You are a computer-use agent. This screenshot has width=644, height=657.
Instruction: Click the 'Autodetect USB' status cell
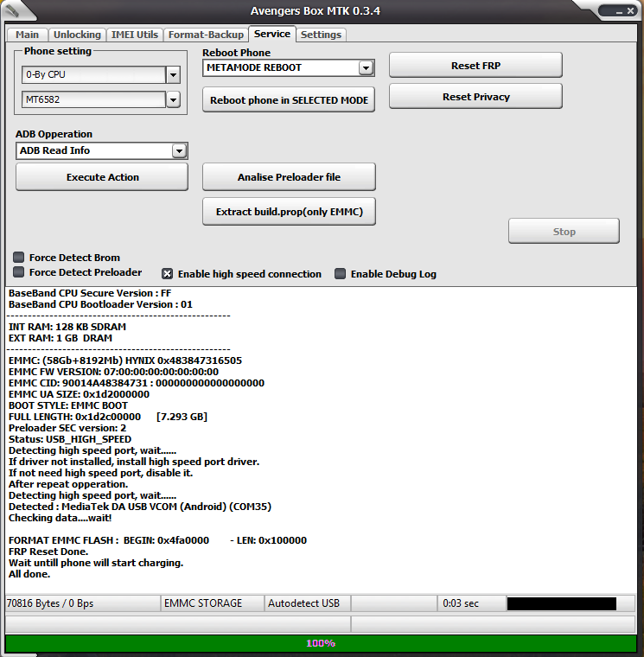click(308, 603)
